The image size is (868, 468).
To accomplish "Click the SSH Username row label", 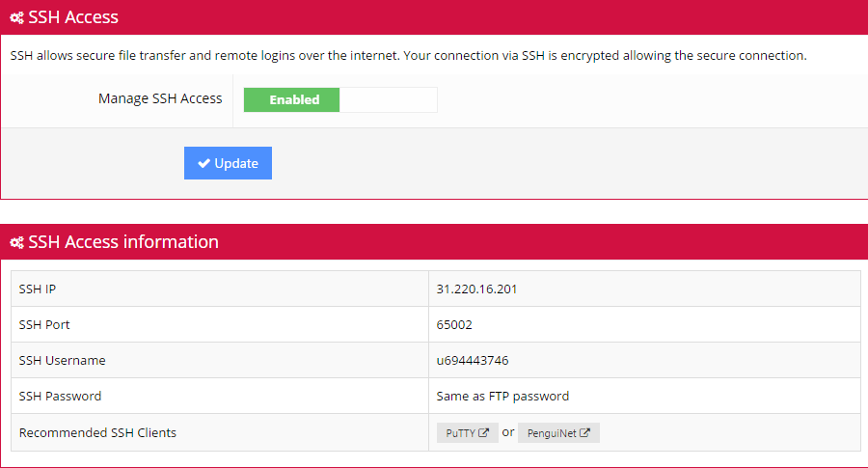I will tap(62, 361).
